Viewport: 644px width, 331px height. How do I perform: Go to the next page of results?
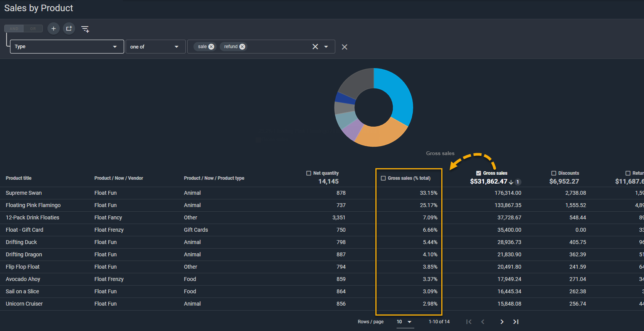click(502, 322)
